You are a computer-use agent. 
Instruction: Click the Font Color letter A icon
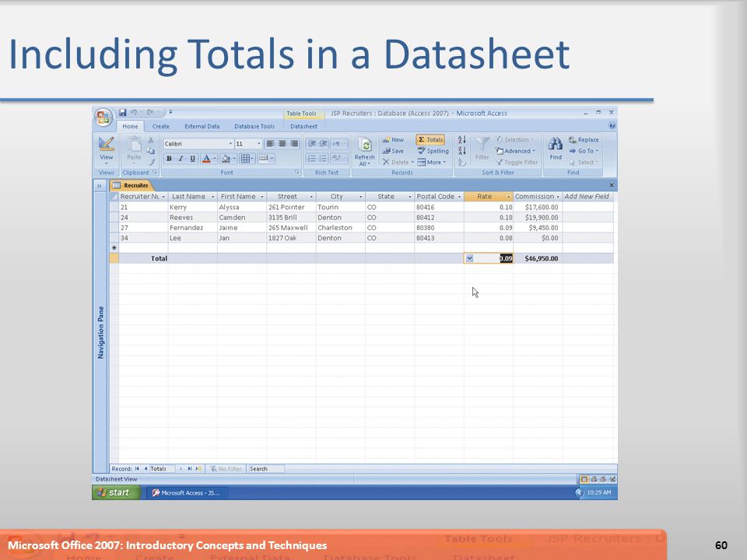[x=206, y=159]
